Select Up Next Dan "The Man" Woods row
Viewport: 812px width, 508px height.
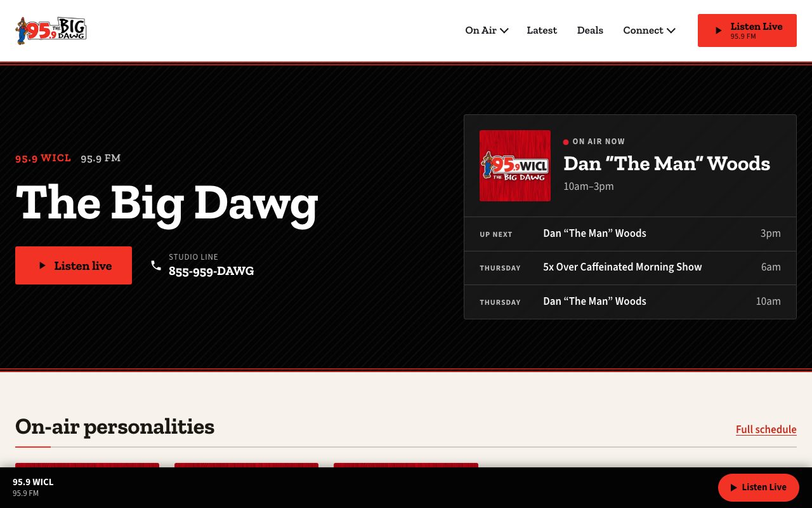[x=630, y=234]
